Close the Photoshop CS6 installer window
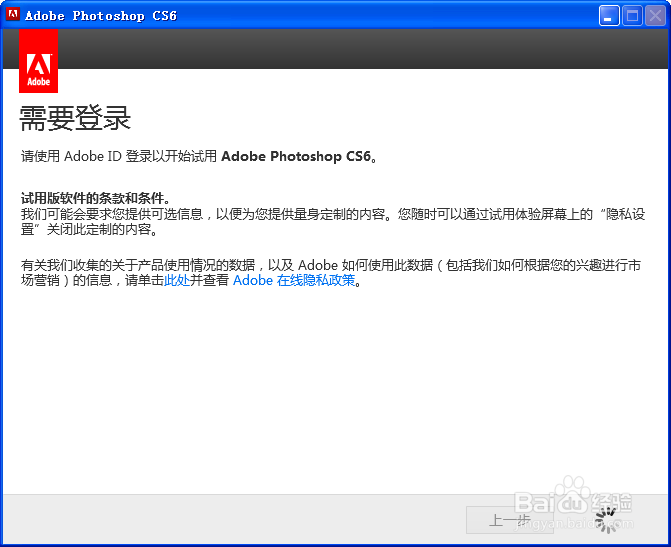671x547 pixels. pos(656,16)
